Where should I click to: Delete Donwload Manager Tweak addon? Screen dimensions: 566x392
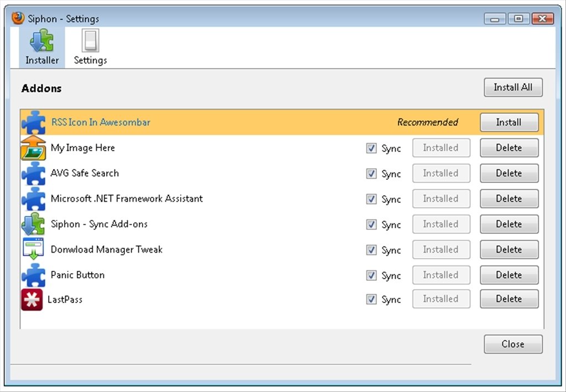509,249
